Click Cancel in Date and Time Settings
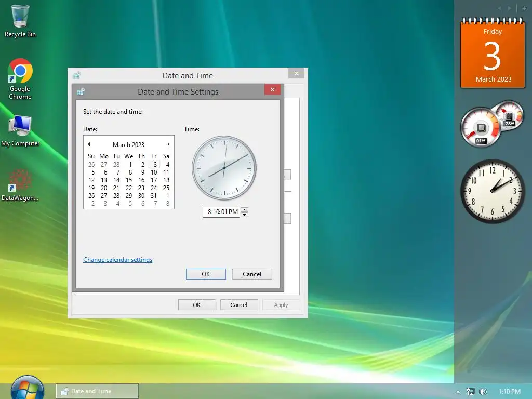The image size is (532, 399). (x=252, y=274)
